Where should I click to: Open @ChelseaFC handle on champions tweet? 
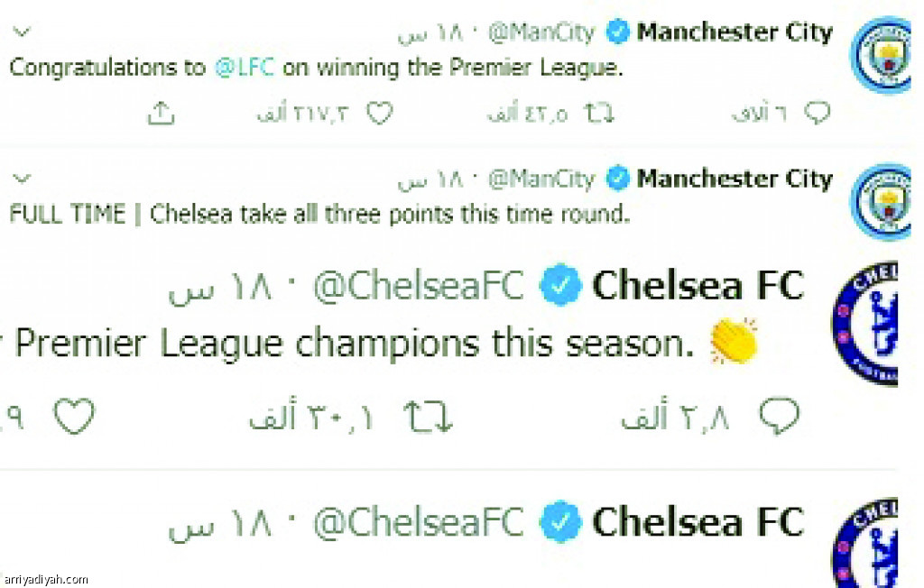coord(419,287)
